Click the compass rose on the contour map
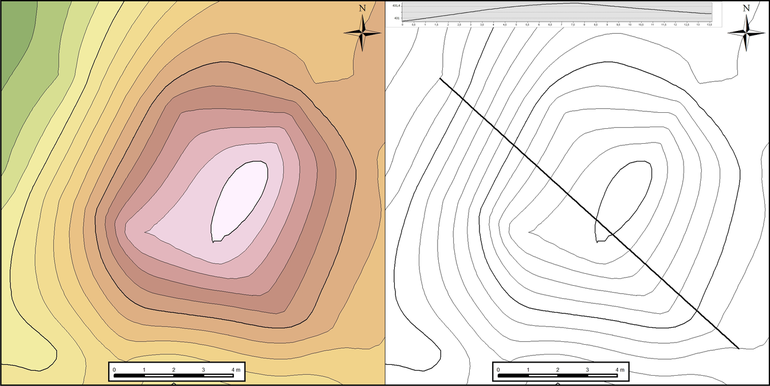Viewport: 770px width, 386px height. click(x=746, y=33)
